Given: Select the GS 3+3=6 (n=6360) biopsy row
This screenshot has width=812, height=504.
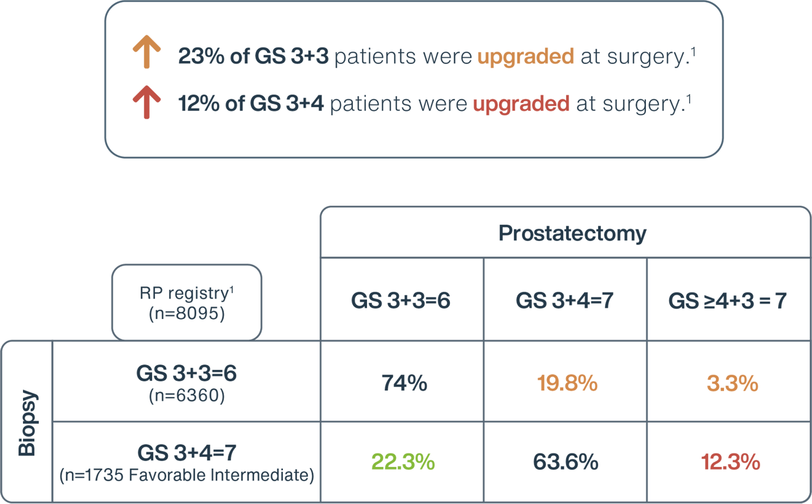Looking at the screenshot, I should 186,382.
